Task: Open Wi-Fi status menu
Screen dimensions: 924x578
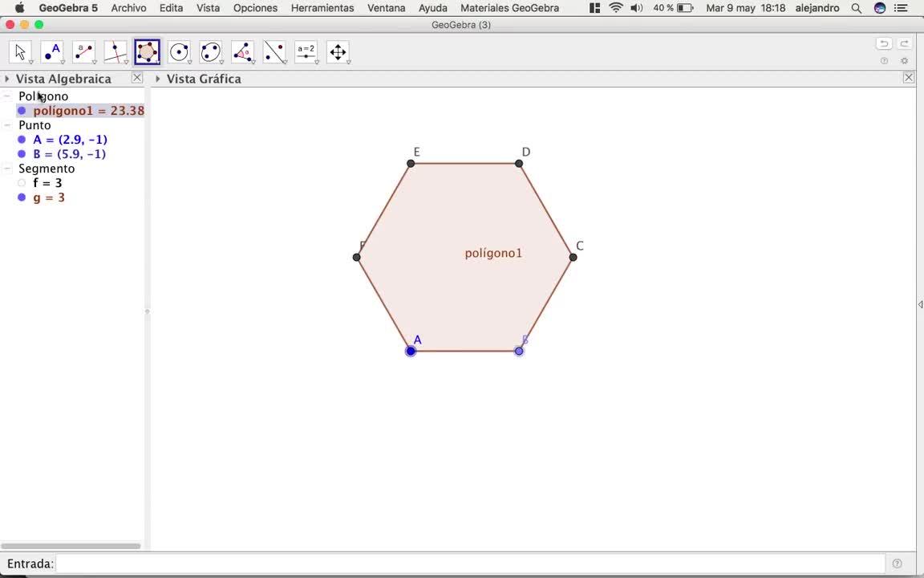Action: [616, 8]
